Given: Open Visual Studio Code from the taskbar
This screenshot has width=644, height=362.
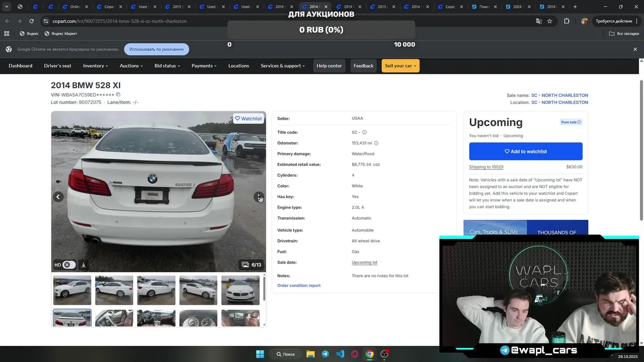Looking at the screenshot, I should [x=340, y=354].
